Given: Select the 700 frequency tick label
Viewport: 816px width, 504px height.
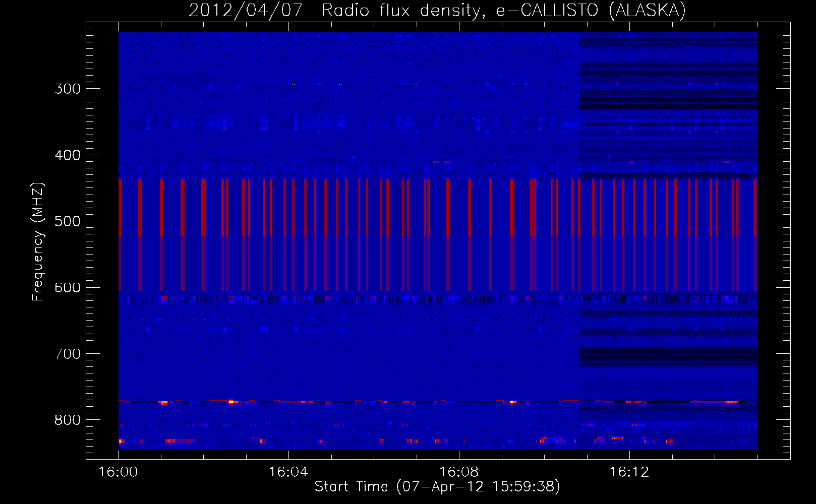Looking at the screenshot, I should (x=68, y=354).
